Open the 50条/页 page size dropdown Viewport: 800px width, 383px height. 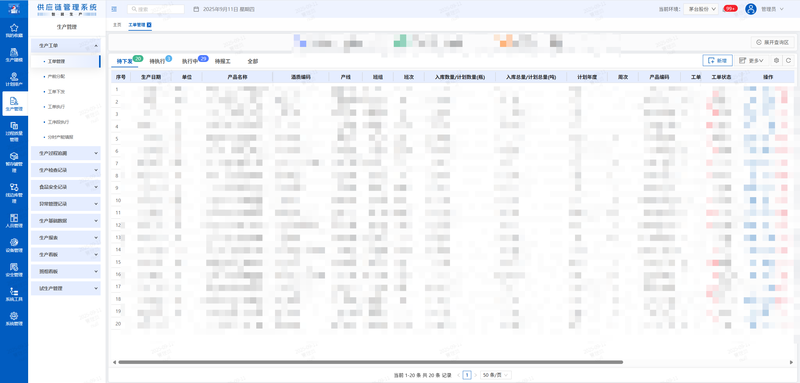pyautogui.click(x=496, y=375)
